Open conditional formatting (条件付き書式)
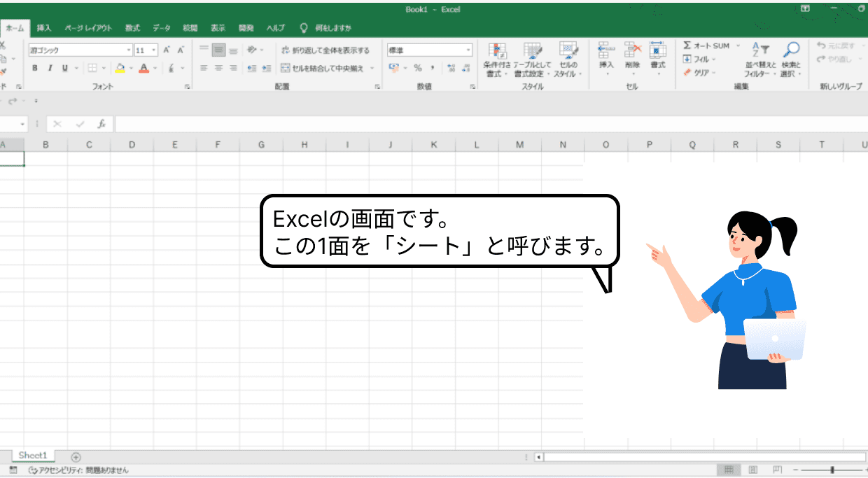 click(497, 60)
